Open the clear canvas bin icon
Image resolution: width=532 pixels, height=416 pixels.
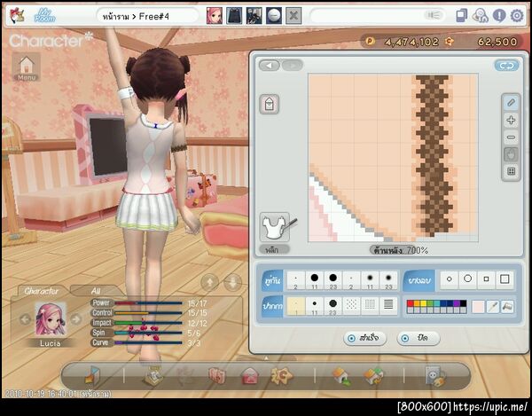point(270,104)
